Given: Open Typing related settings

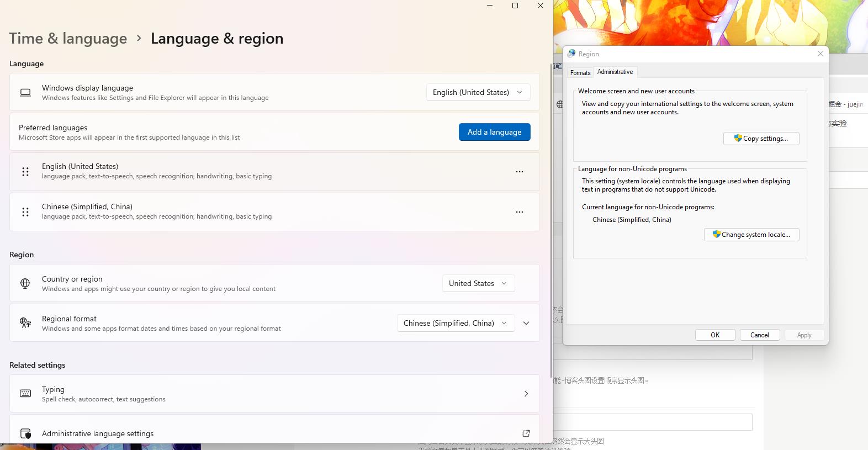Looking at the screenshot, I should [x=274, y=394].
